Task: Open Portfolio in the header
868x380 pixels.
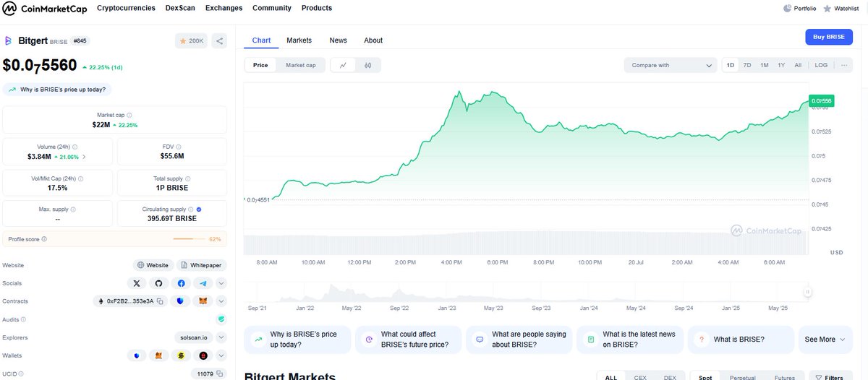Action: tap(800, 9)
